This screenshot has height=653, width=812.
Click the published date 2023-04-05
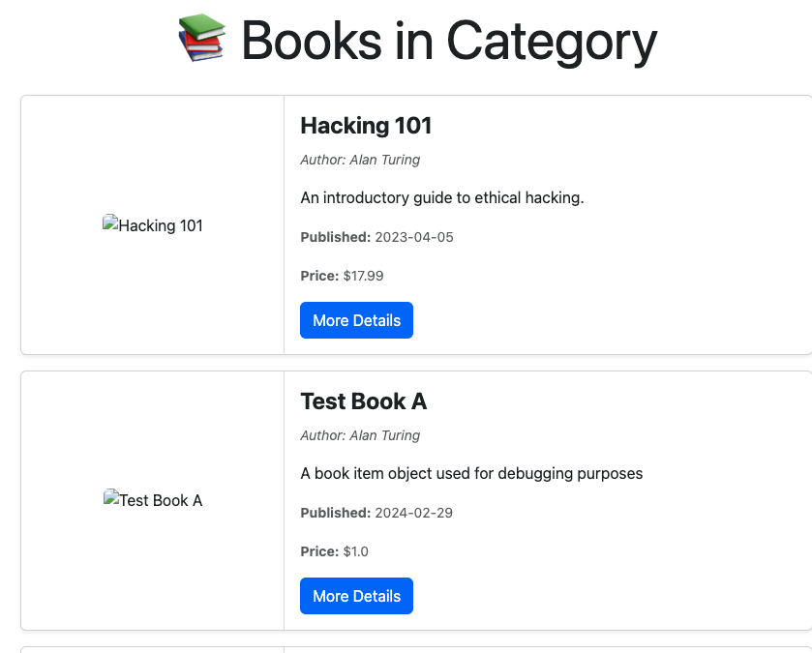coord(414,237)
